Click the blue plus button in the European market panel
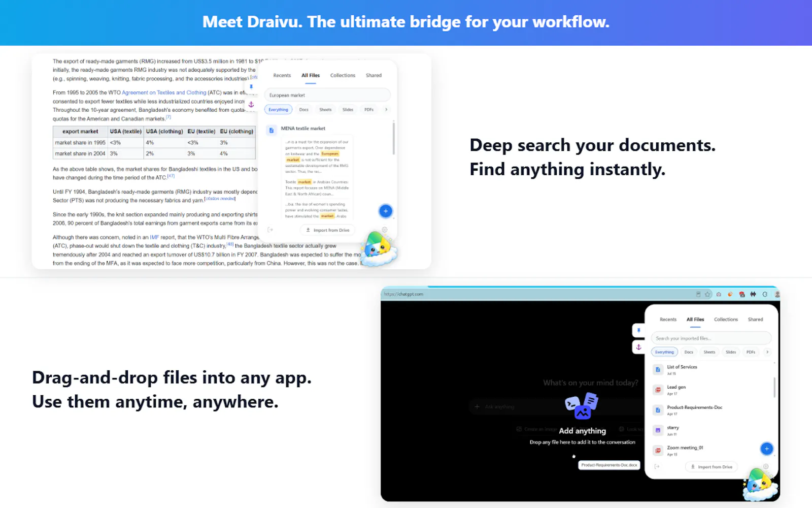Viewport: 812px width, 508px height. [x=386, y=211]
